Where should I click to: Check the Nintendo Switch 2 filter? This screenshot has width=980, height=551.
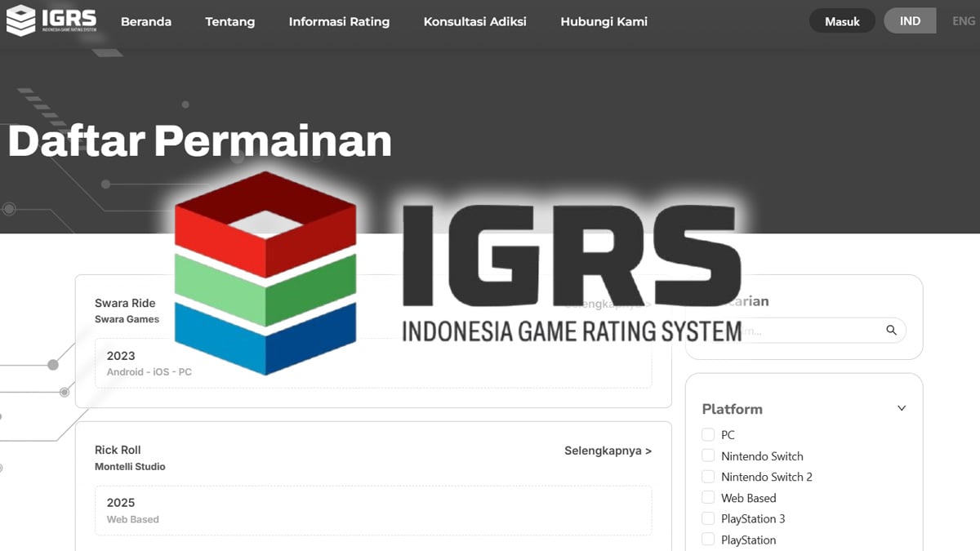[x=707, y=477]
